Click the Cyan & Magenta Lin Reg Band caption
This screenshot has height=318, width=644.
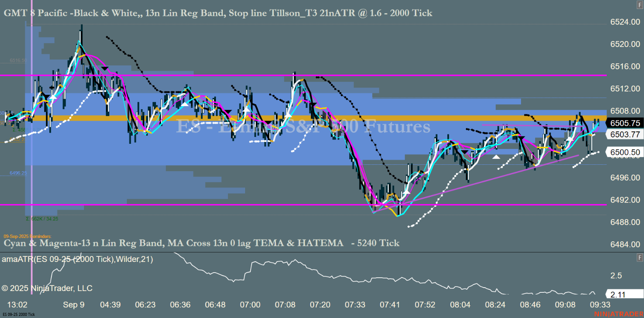click(x=201, y=243)
